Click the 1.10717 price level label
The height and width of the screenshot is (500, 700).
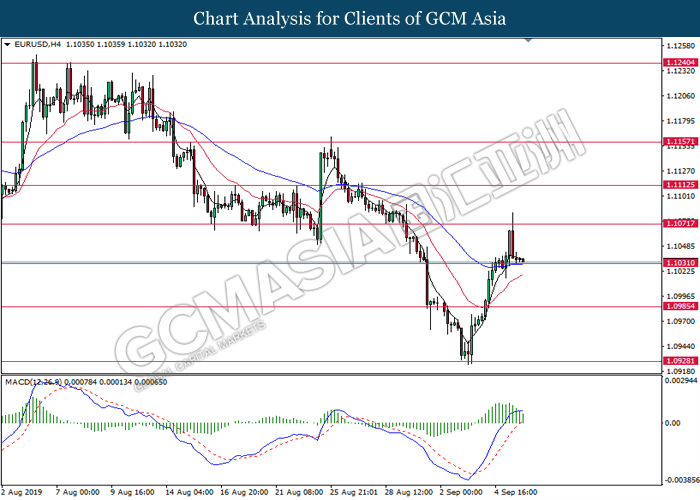click(680, 223)
